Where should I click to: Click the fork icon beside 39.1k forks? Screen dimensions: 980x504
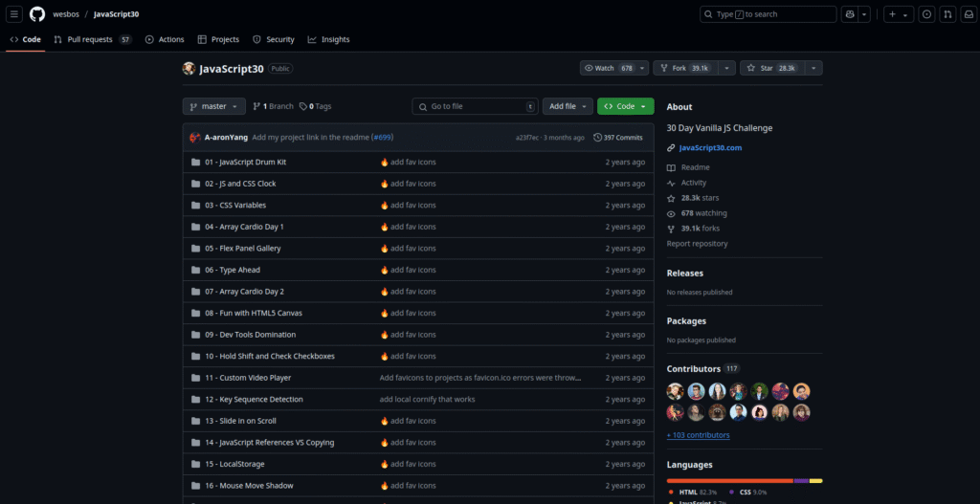[671, 230]
